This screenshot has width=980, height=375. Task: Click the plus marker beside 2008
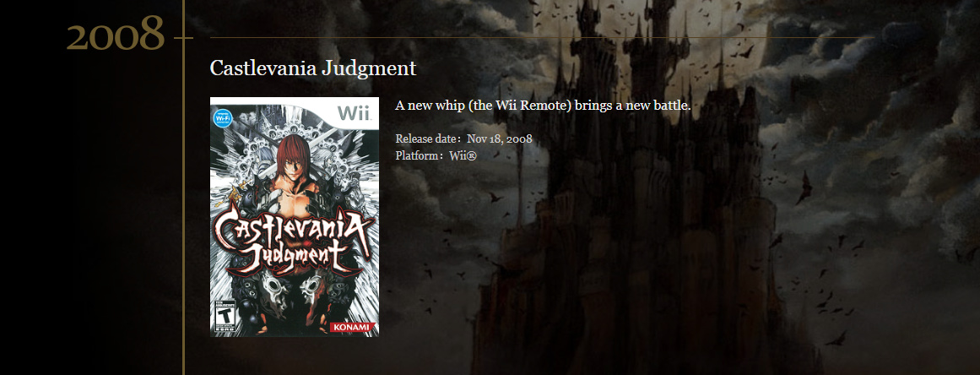pyautogui.click(x=183, y=37)
